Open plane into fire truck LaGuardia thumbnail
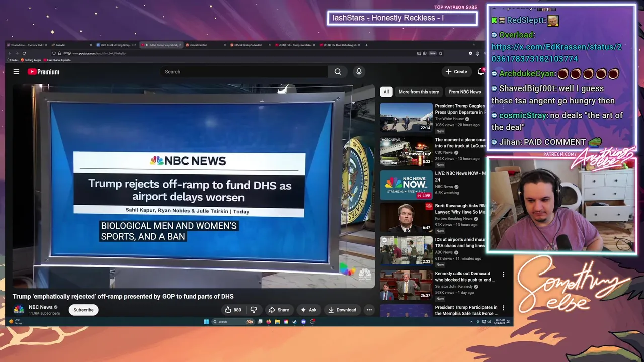The image size is (644, 362). 406,151
